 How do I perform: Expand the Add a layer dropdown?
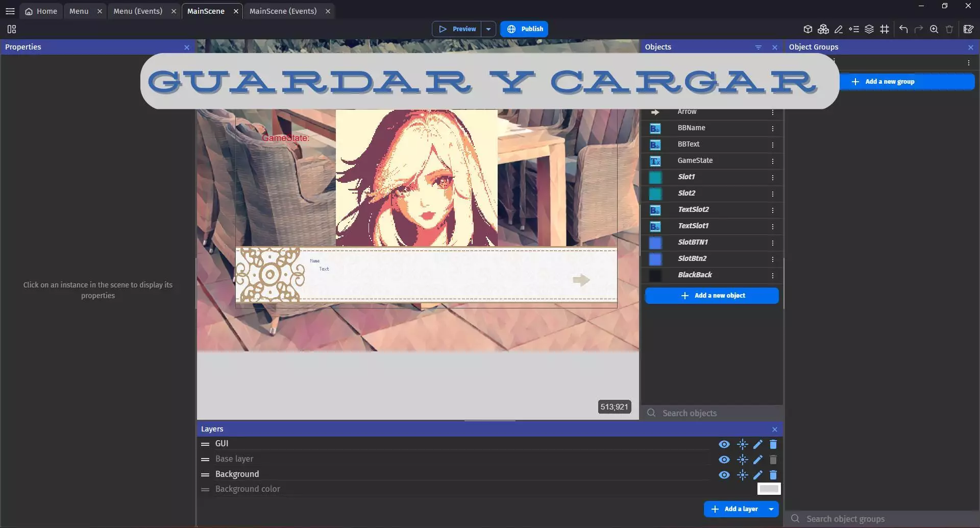click(x=771, y=509)
